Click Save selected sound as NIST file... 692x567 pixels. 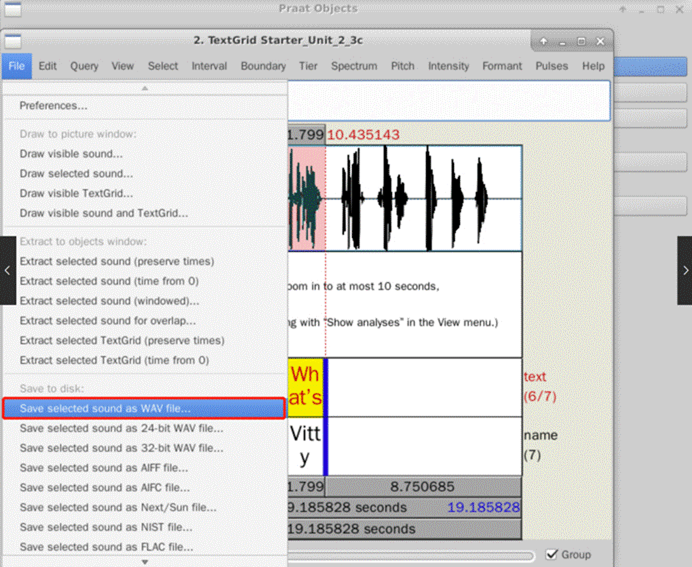145,528
